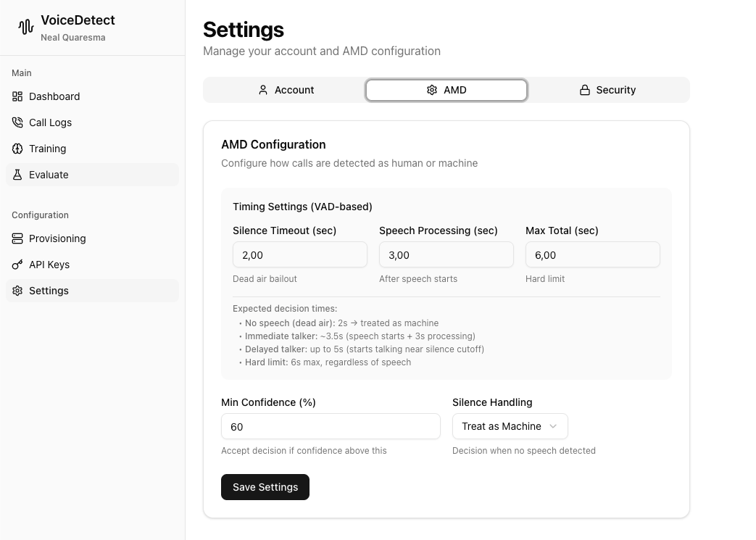This screenshot has height=540, width=756.
Task: Click the VoiceDetect waveform logo
Action: [26, 27]
